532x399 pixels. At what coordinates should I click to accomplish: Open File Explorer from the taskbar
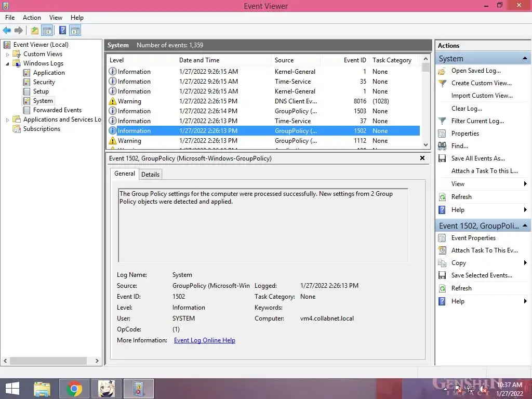click(x=42, y=389)
